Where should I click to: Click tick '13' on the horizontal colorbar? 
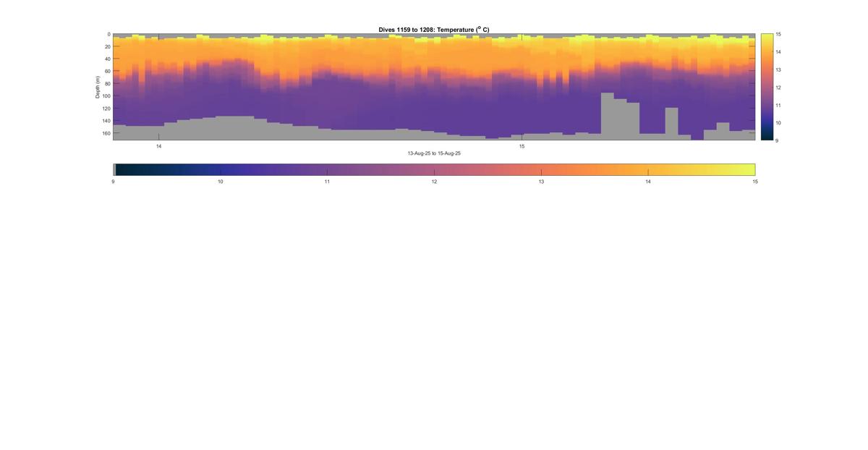[x=541, y=182]
